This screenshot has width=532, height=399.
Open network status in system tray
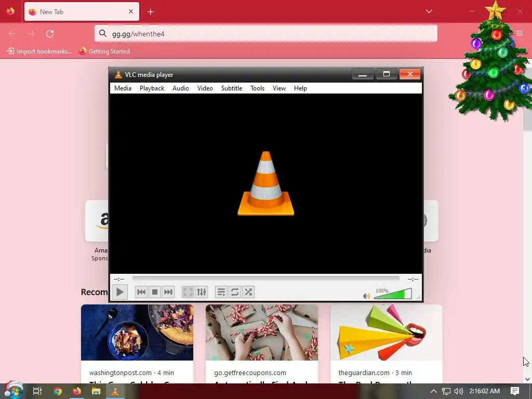pyautogui.click(x=446, y=392)
